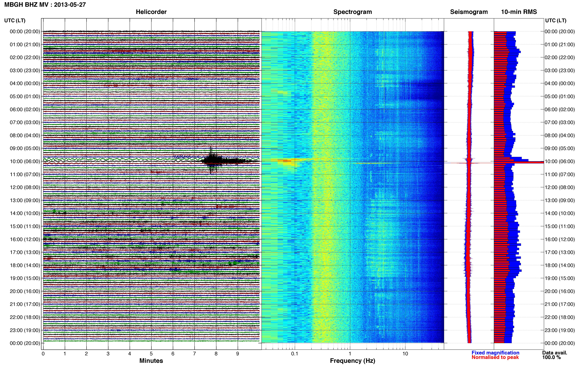The height and width of the screenshot is (368, 588).
Task: Click '19:00 (15:00)' on the RMS panel time axis
Action: [560, 278]
